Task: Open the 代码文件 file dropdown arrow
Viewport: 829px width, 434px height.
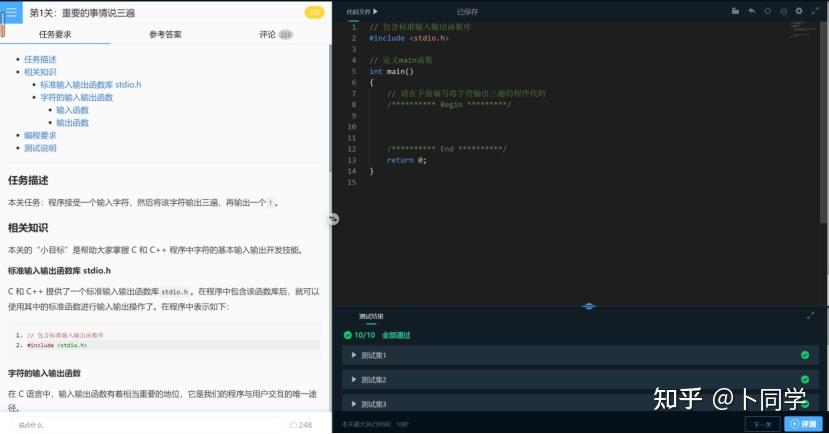Action: (375, 11)
